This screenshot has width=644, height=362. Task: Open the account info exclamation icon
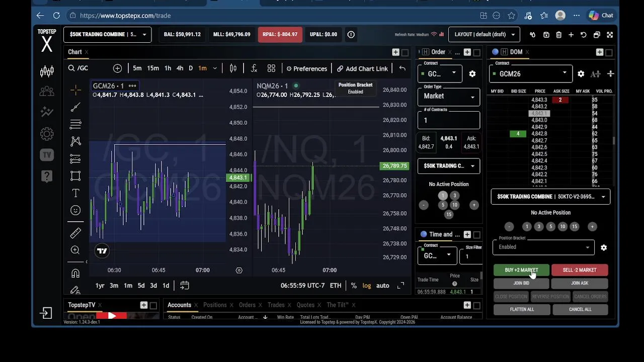click(351, 35)
